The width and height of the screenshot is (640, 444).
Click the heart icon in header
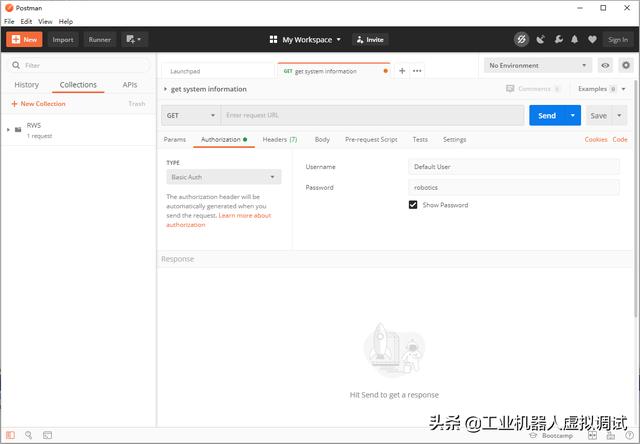point(592,40)
